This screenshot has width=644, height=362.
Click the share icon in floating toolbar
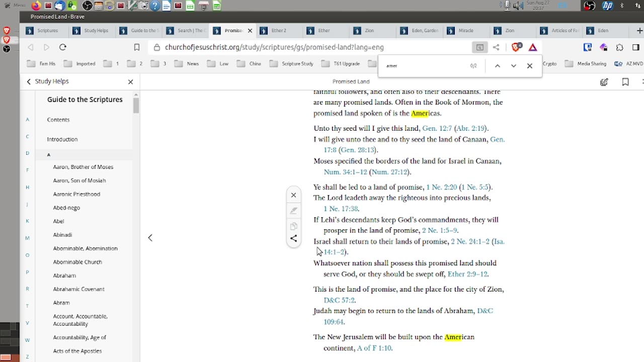click(294, 238)
